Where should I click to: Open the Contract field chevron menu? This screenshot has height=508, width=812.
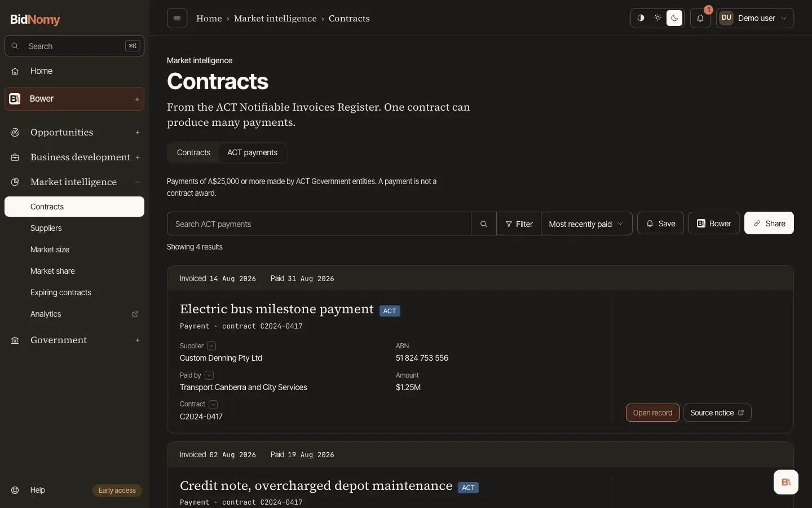click(213, 405)
